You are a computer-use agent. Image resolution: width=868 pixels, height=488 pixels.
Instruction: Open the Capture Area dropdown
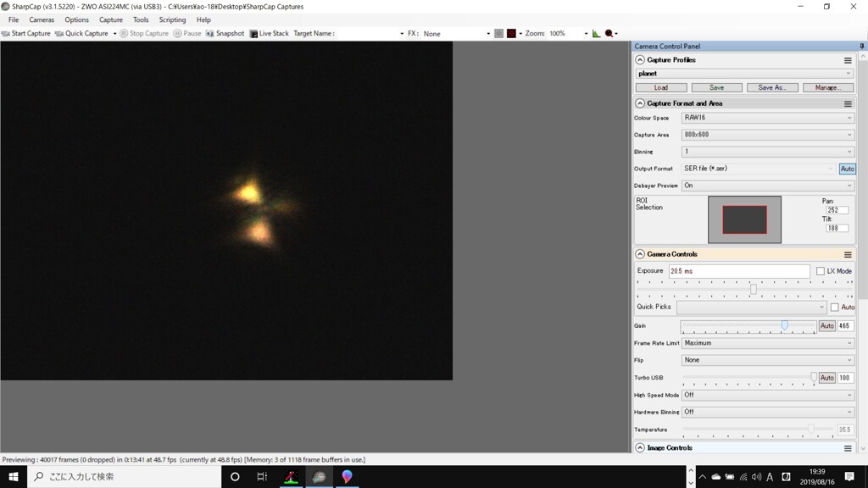(767, 135)
